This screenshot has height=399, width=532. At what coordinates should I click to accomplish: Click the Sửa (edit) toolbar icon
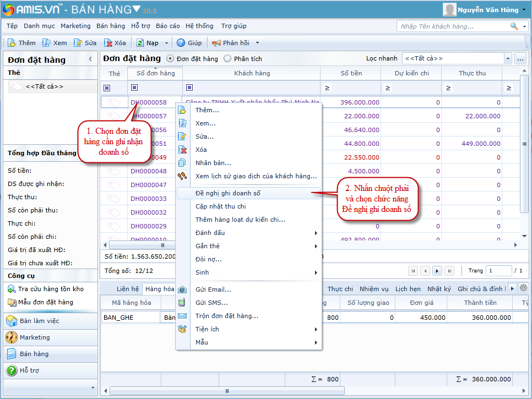tap(78, 43)
